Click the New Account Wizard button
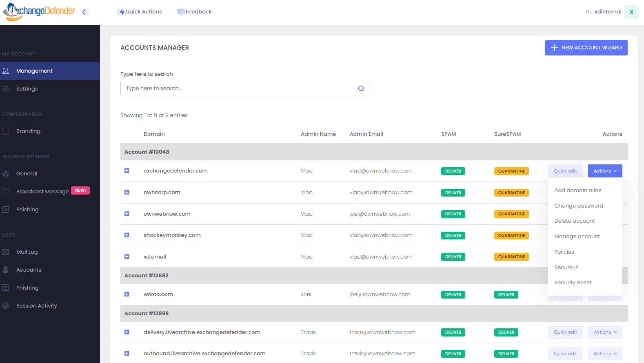 point(586,48)
